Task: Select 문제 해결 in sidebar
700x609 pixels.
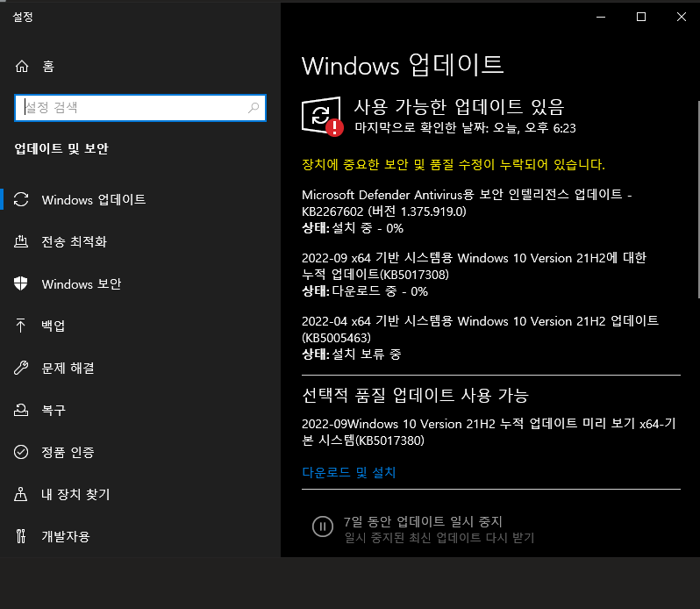Action: 140,368
